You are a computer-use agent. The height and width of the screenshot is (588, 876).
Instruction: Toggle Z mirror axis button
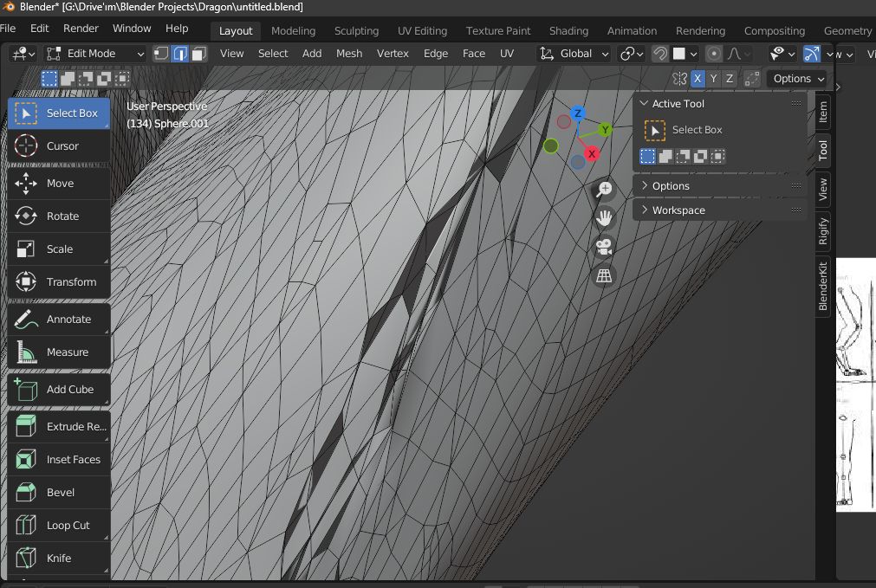pyautogui.click(x=730, y=79)
